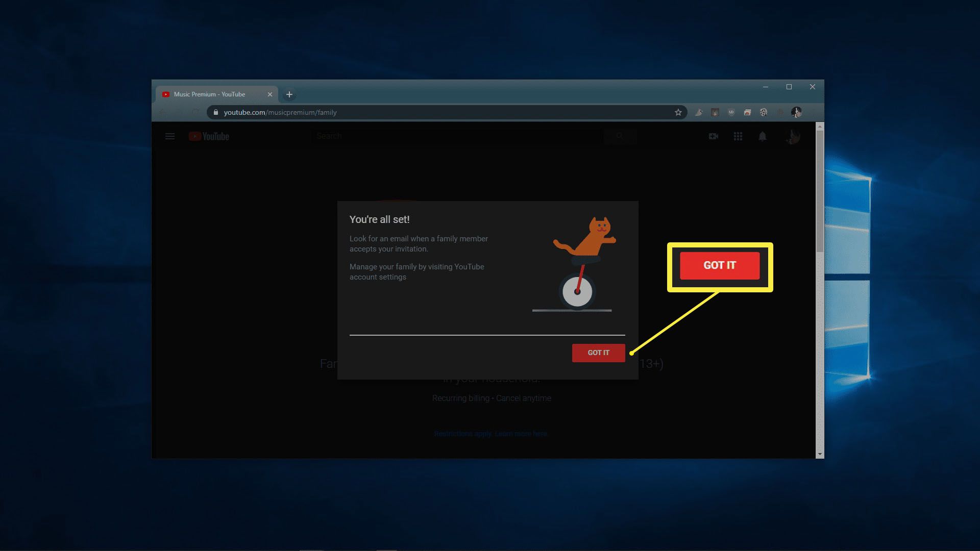Open YouTube account settings menu
The height and width of the screenshot is (551, 980).
pos(793,136)
